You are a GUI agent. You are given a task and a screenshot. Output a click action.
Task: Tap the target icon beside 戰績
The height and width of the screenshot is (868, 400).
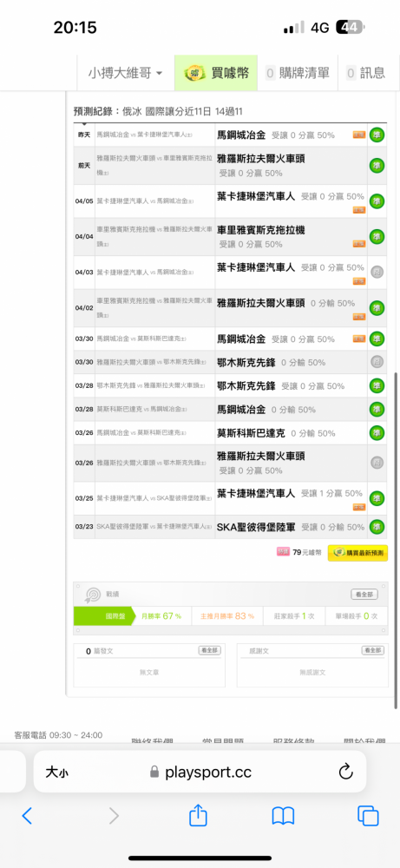click(92, 595)
